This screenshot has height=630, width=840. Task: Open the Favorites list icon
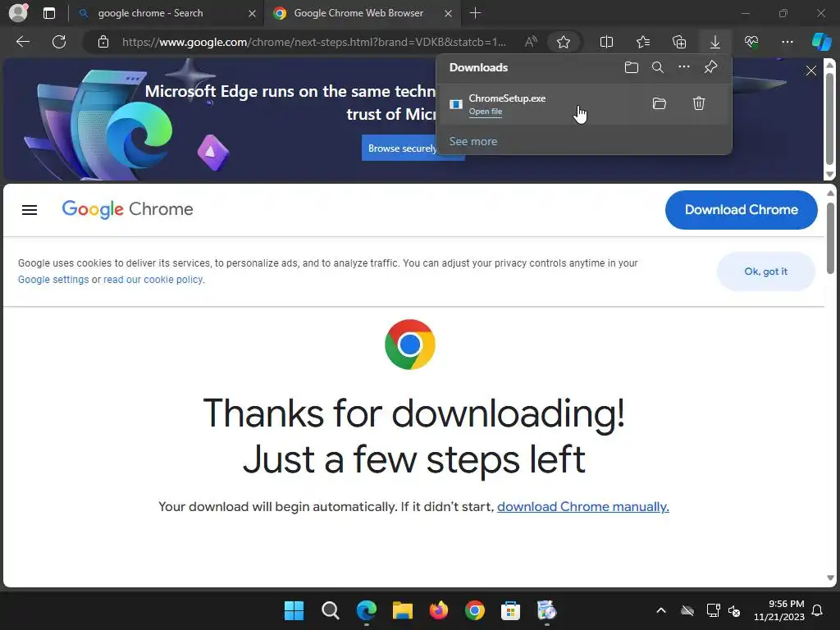[643, 42]
